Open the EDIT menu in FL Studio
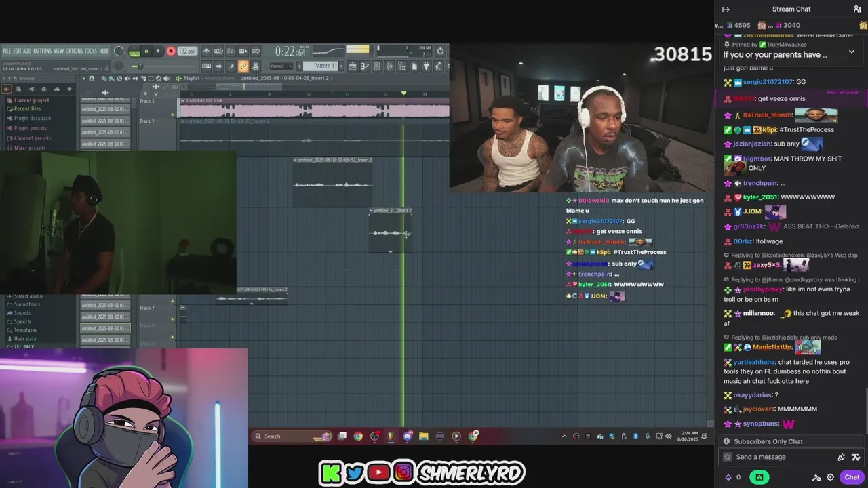The height and width of the screenshot is (488, 868). click(17, 51)
